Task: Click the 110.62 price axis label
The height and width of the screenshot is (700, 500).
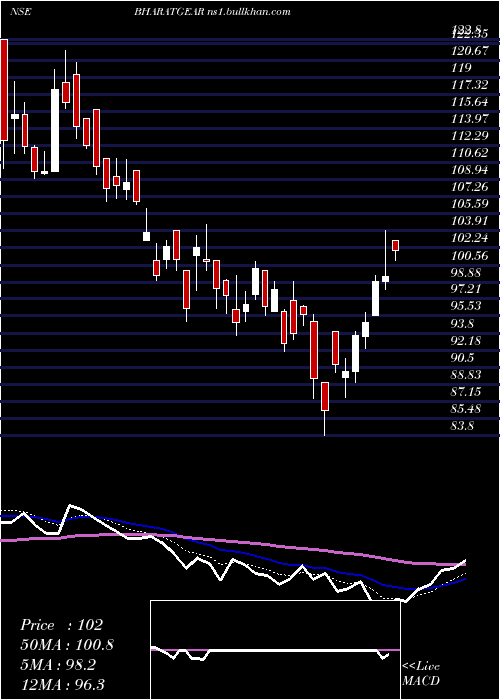Action: point(469,153)
